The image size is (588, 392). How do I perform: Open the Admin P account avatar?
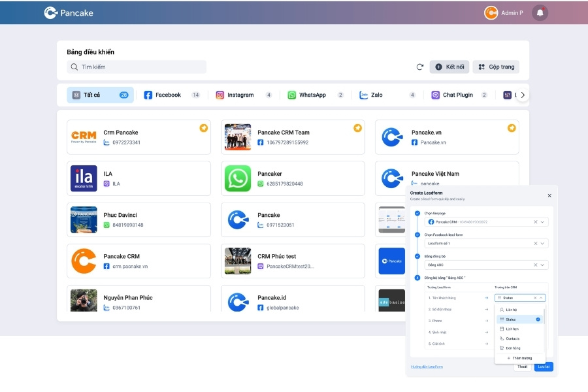point(491,13)
